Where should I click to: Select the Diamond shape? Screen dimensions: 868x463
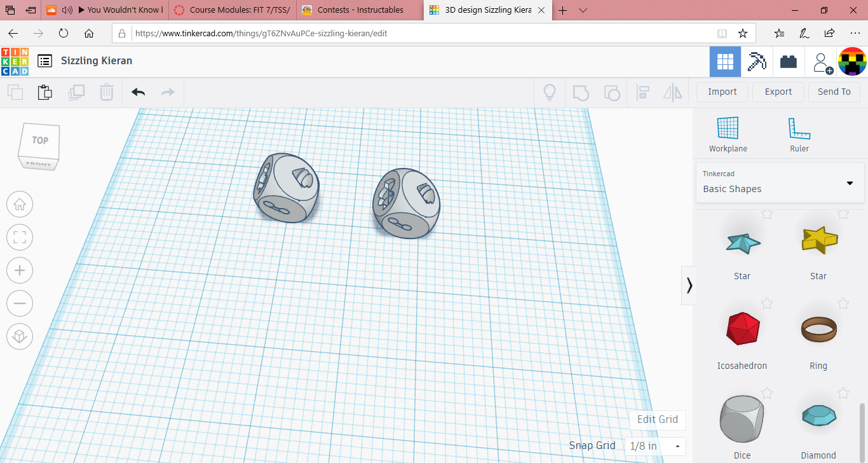click(x=819, y=415)
